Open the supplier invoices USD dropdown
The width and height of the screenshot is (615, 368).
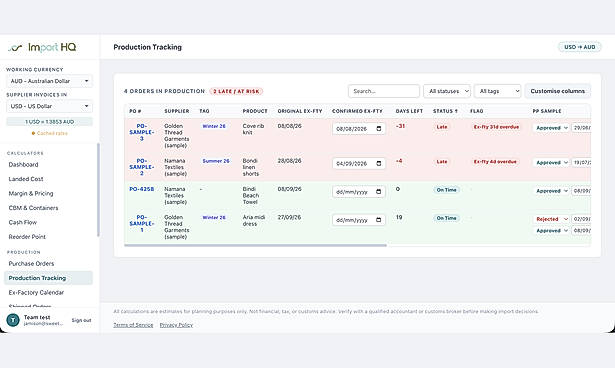point(49,106)
